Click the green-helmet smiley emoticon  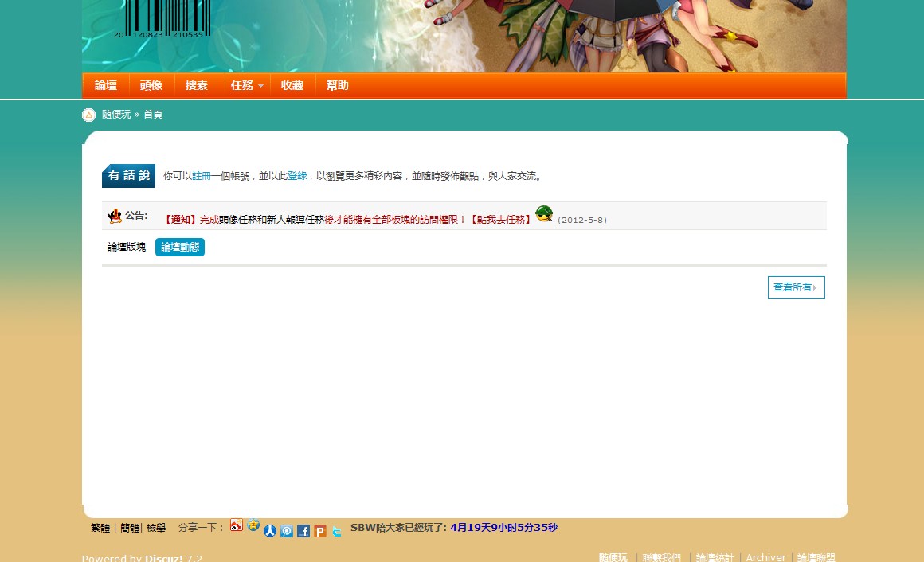click(x=544, y=213)
